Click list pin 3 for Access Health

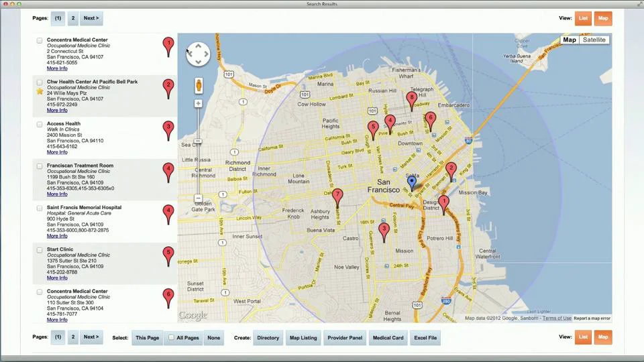click(168, 131)
